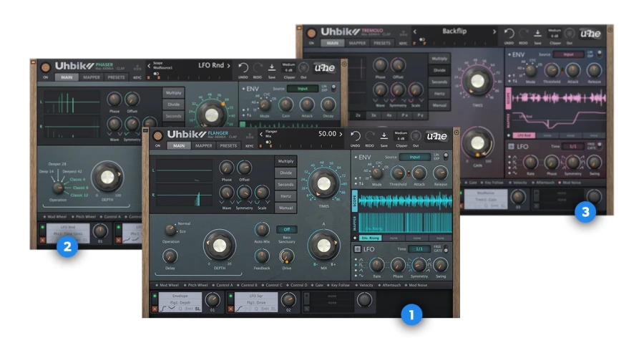Viewport: 644px width, 343px height.
Task: Click Multiply button in Flanger window
Action: pyautogui.click(x=286, y=161)
